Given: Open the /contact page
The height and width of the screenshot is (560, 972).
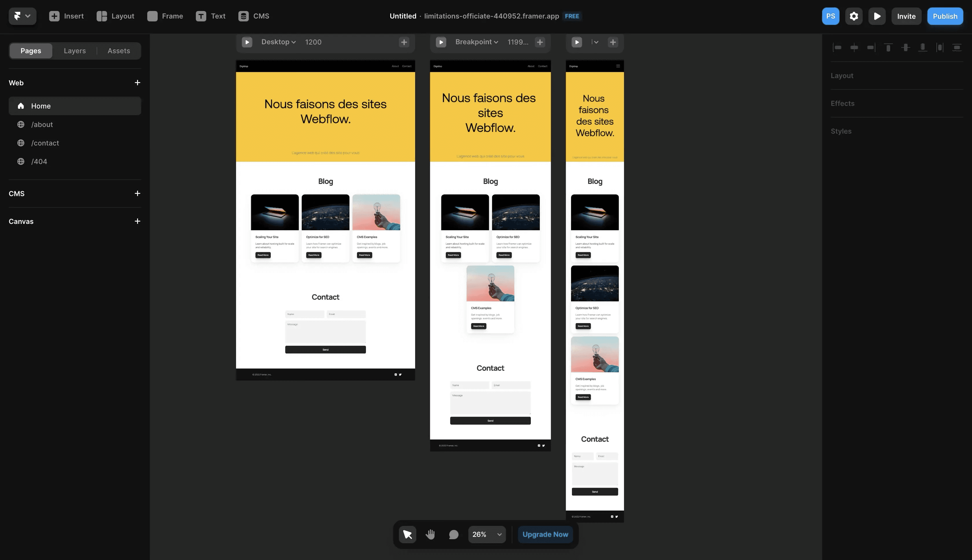Looking at the screenshot, I should pos(45,143).
